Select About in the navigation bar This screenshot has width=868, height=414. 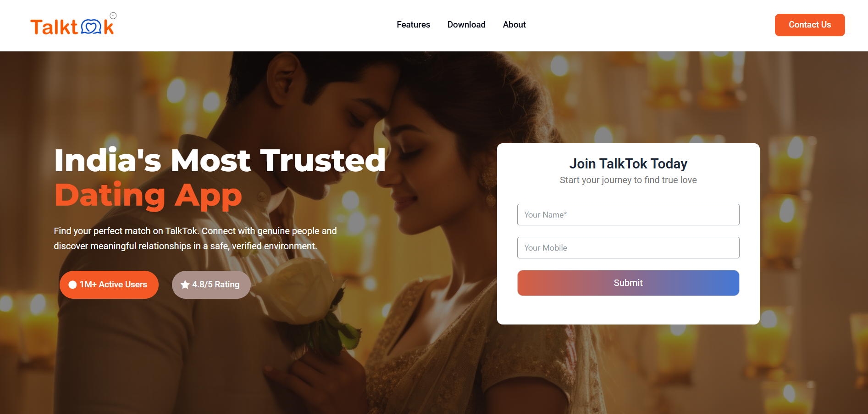[x=514, y=25]
